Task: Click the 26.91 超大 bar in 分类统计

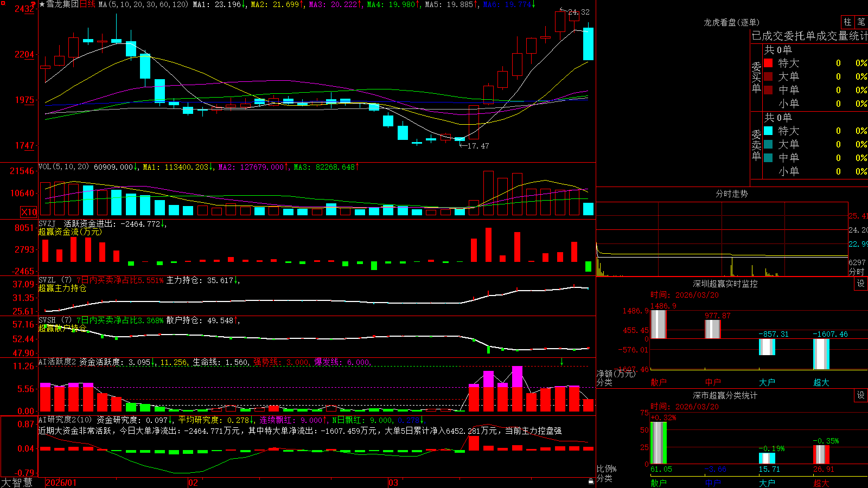Action: pyautogui.click(x=821, y=454)
